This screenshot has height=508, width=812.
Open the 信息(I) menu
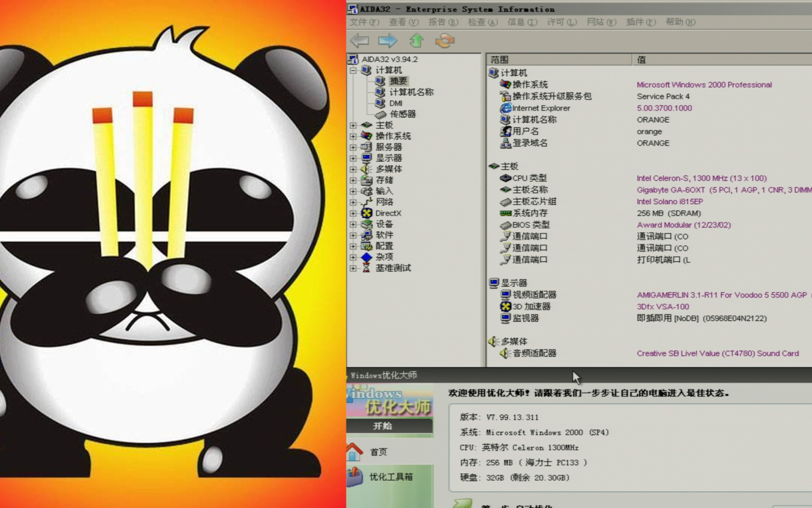(522, 22)
